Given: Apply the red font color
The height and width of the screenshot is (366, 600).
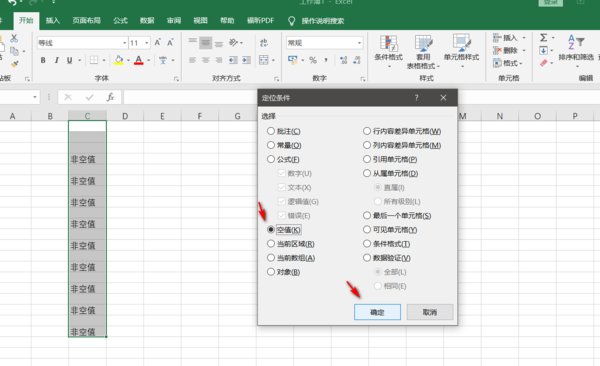Looking at the screenshot, I should click(139, 60).
